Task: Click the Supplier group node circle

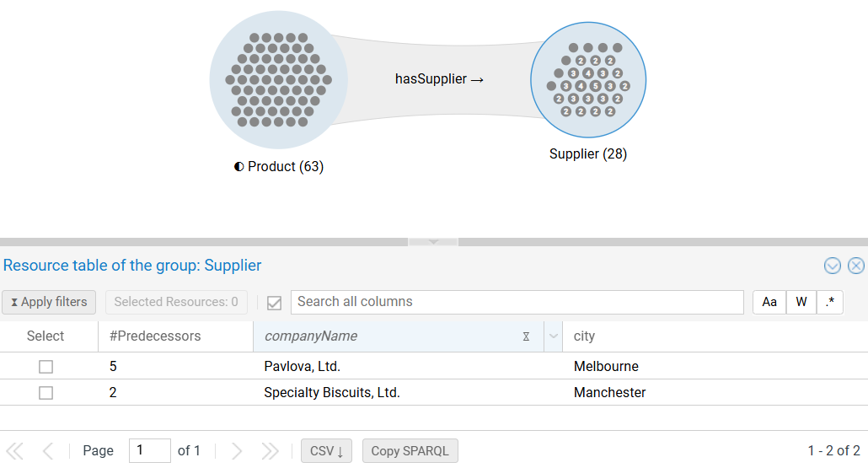Action: pyautogui.click(x=588, y=80)
